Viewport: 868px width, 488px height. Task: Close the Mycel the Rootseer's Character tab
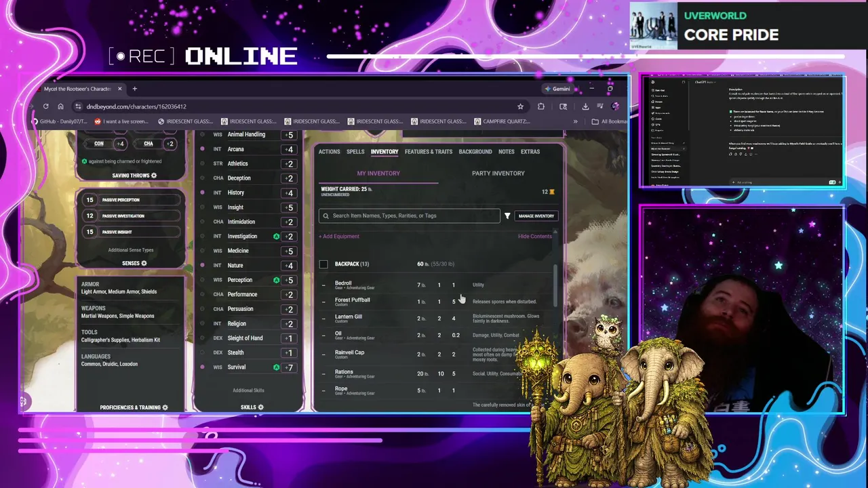(119, 89)
